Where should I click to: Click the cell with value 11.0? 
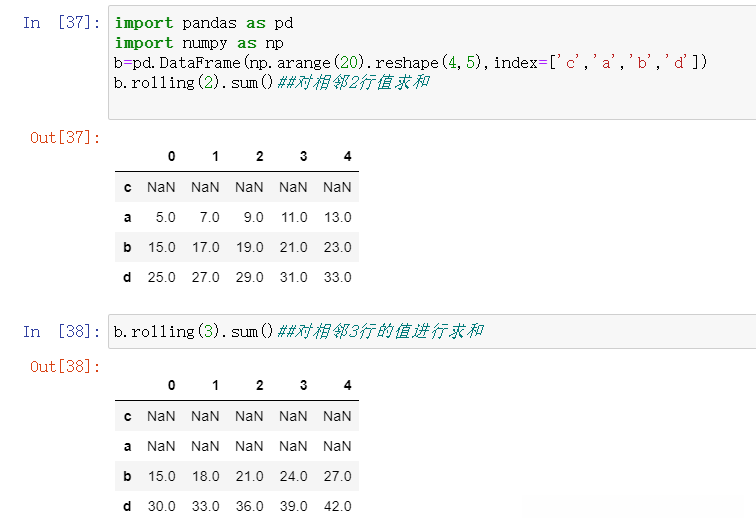(x=294, y=217)
